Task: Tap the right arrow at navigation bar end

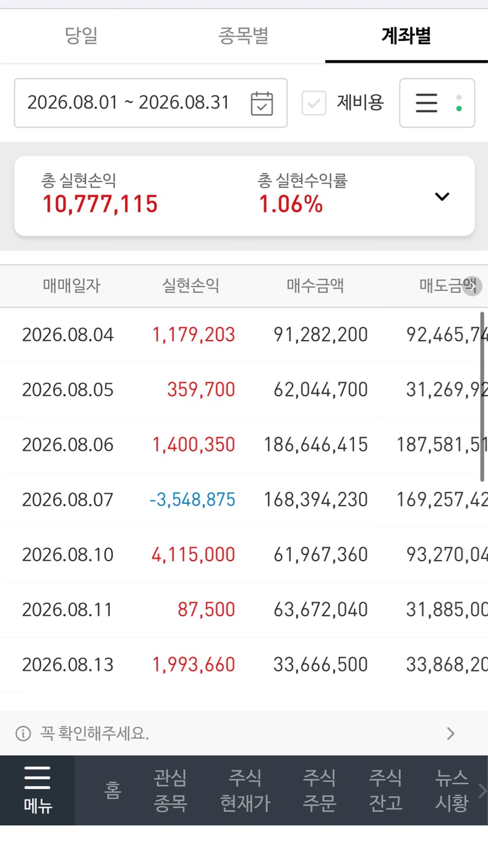Action: [x=481, y=790]
